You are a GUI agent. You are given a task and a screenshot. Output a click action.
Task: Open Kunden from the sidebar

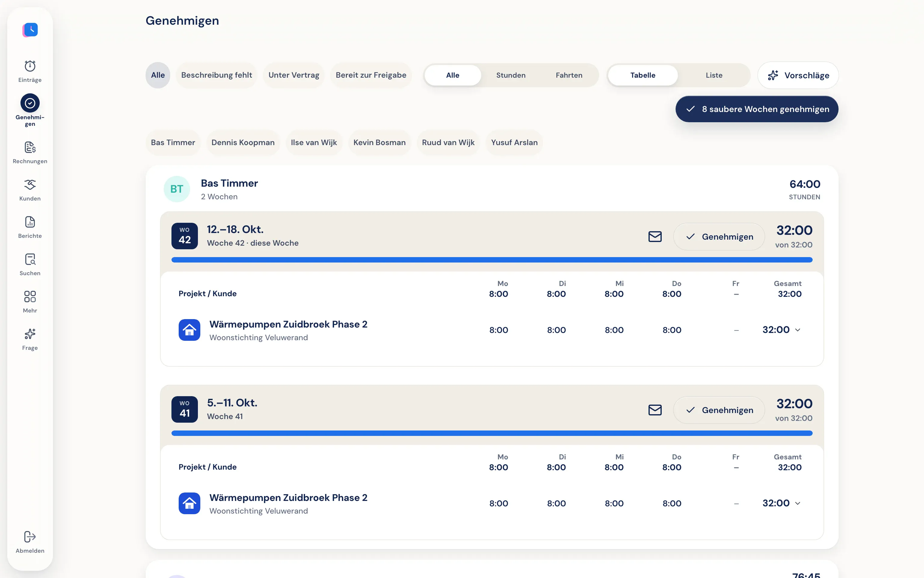point(30,190)
